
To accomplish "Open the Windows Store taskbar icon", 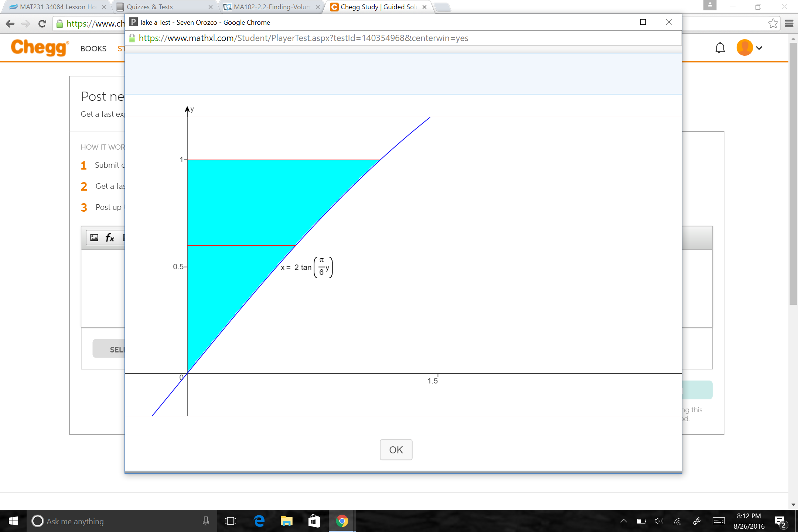I will pos(314,521).
